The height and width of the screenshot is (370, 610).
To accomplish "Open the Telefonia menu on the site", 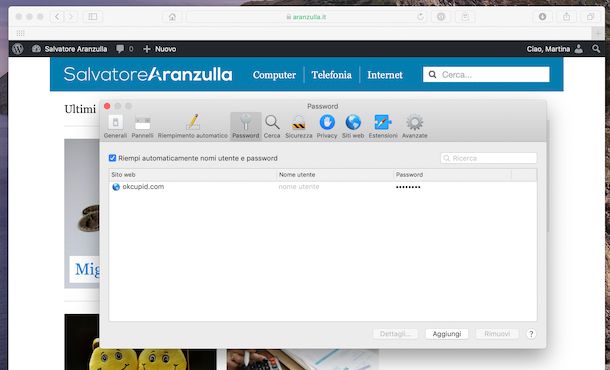I will (x=331, y=75).
